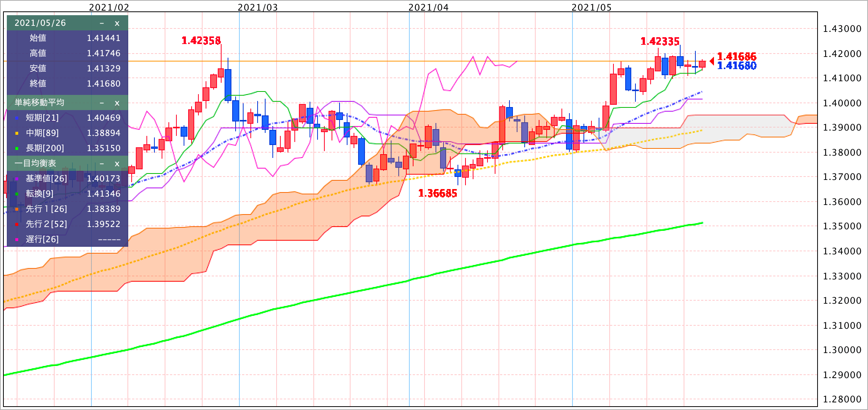The width and height of the screenshot is (868, 410).
Task: Click the 1.28000 price axis label
Action: 842,399
